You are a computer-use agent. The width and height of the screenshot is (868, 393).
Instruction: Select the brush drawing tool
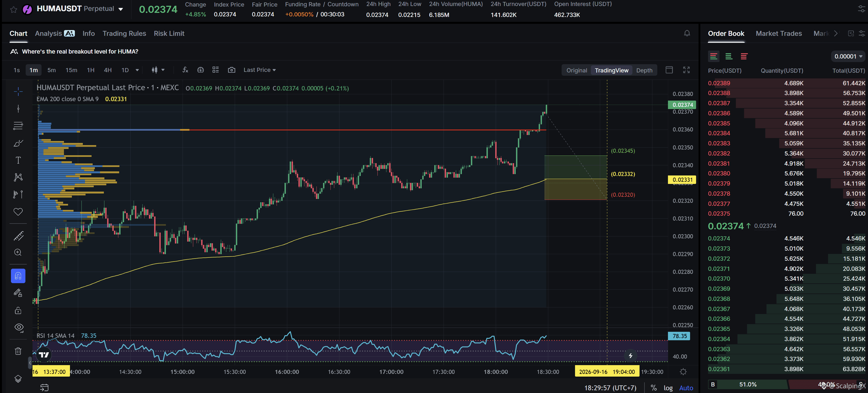click(x=18, y=143)
